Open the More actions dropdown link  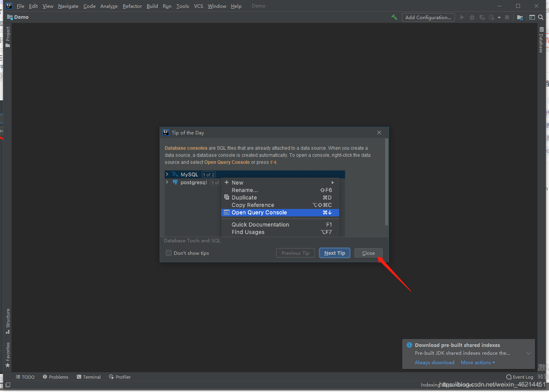coord(478,363)
